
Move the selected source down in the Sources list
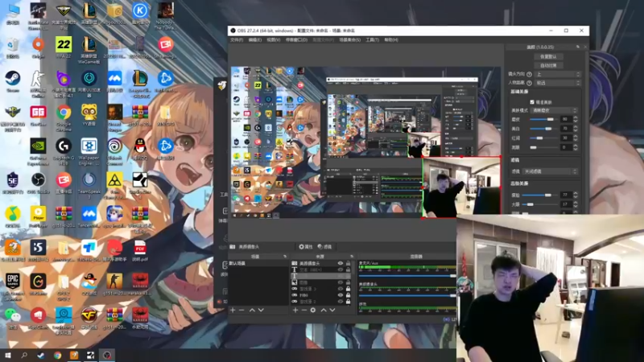coord(332,311)
